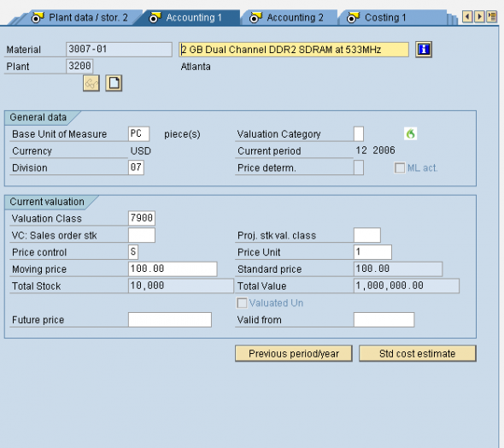The width and height of the screenshot is (504, 448).
Task: Click the left tab scroll arrow
Action: click(x=467, y=16)
